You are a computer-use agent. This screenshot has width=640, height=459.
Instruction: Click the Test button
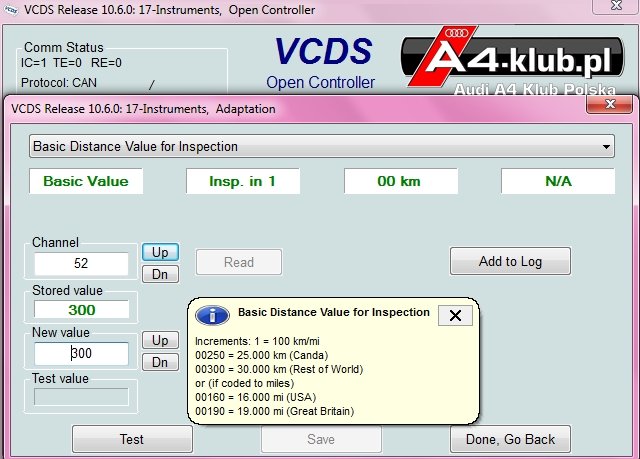tap(132, 439)
